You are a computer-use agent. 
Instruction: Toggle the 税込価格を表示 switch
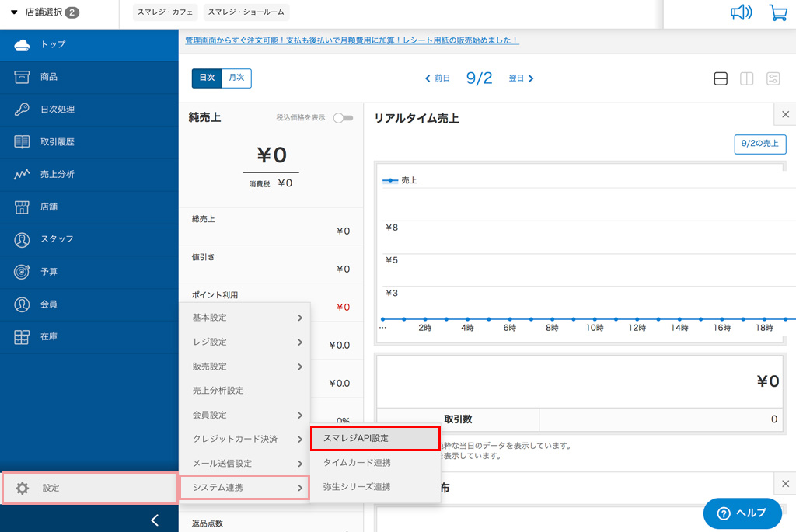(x=343, y=118)
